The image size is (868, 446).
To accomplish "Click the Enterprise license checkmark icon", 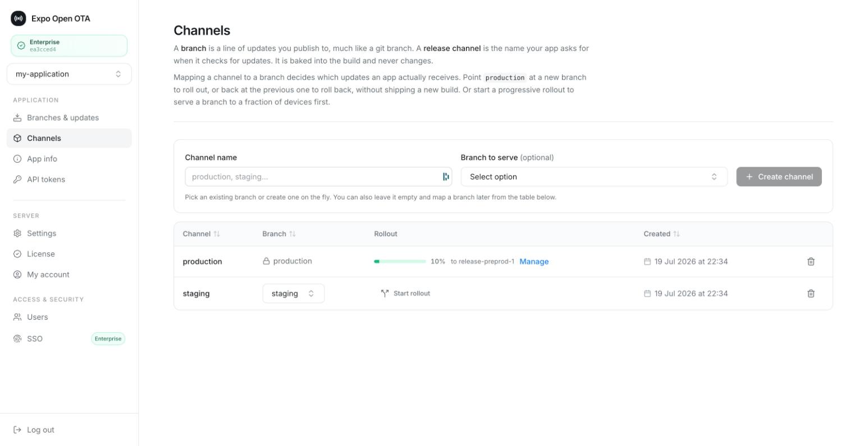I will coord(21,46).
